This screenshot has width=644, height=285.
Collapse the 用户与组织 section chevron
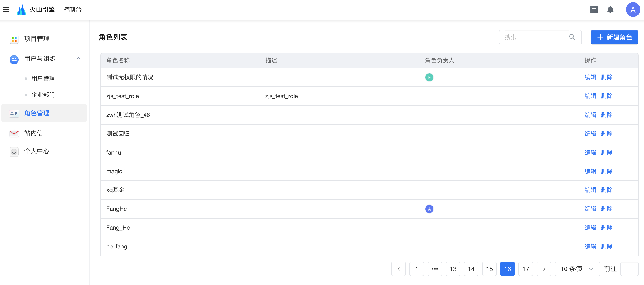79,59
